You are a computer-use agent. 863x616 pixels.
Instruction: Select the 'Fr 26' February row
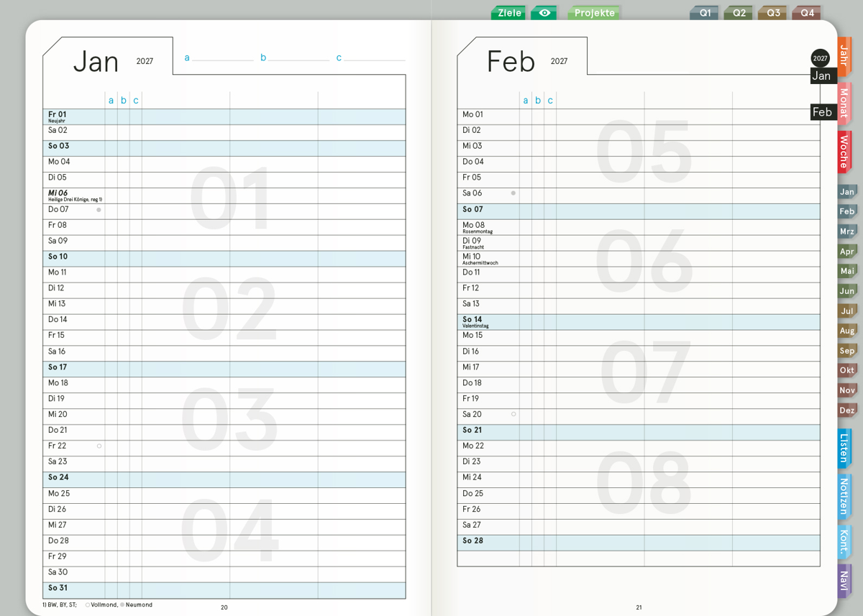(639, 511)
